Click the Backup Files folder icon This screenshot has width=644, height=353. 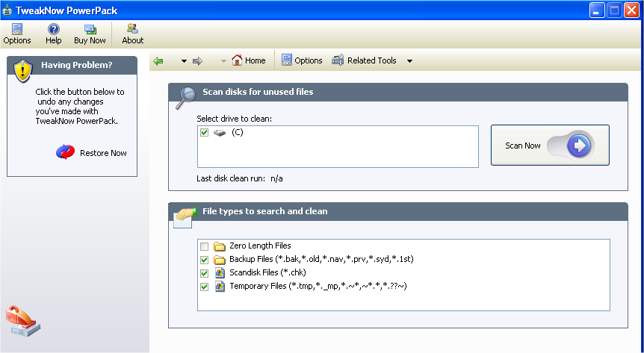pos(220,260)
